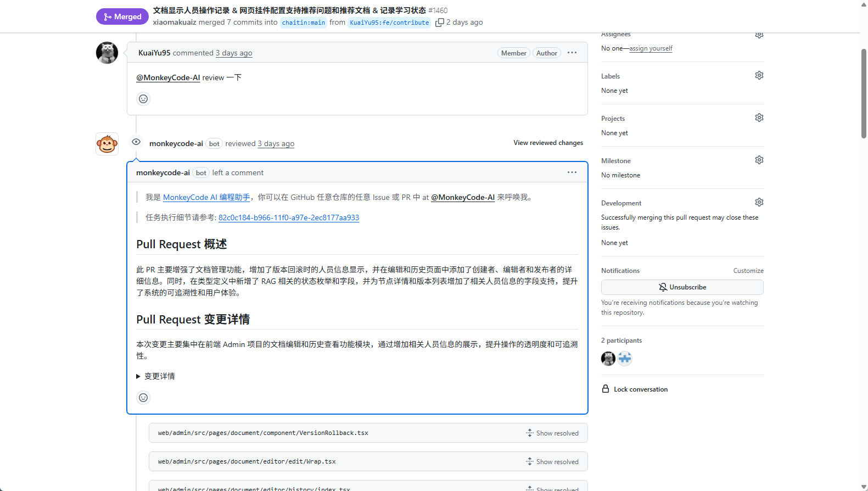868x491 pixels.
Task: Open the review's '3 days ago' timestamp
Action: click(276, 143)
